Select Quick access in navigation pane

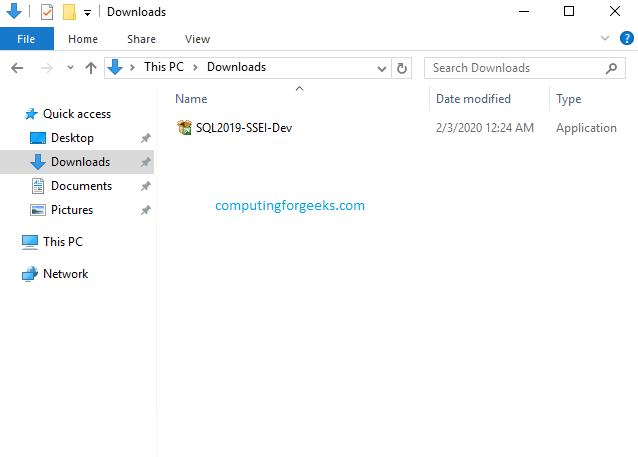pos(77,114)
